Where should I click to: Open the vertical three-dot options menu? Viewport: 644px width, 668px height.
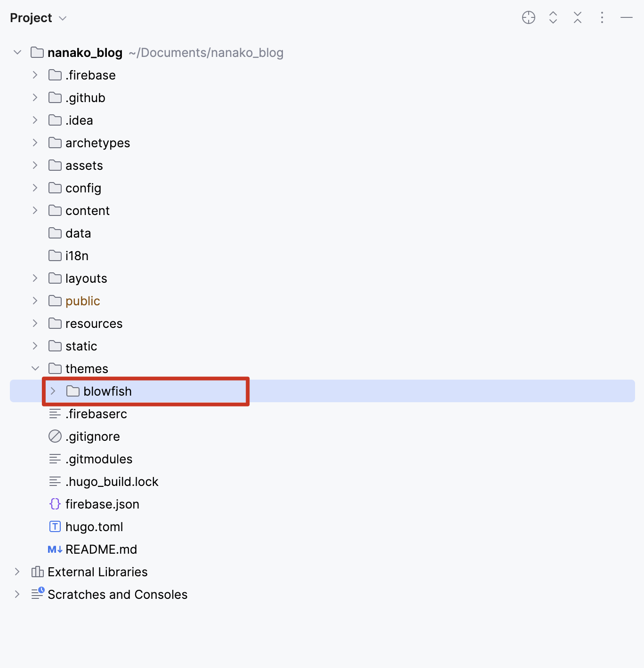tap(602, 18)
